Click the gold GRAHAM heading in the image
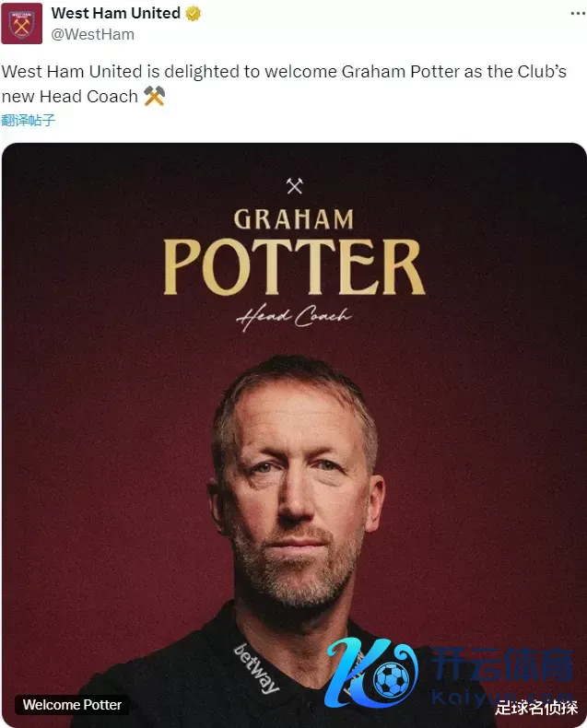Screen dimensions: 587x728 (293, 219)
